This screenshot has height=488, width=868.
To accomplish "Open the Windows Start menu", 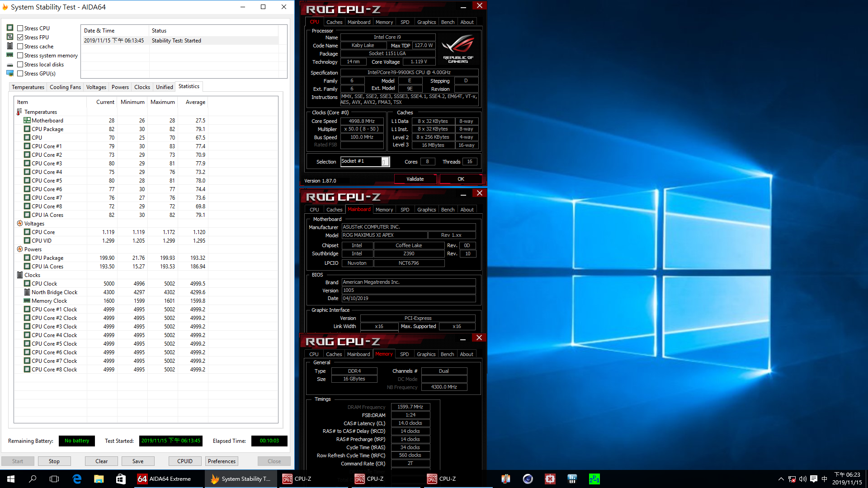I will point(11,479).
